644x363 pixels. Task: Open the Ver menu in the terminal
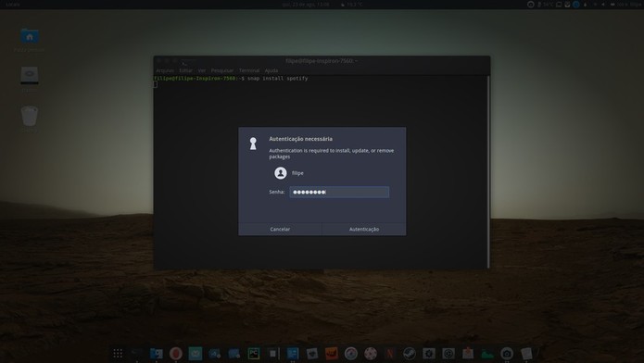pos(202,70)
